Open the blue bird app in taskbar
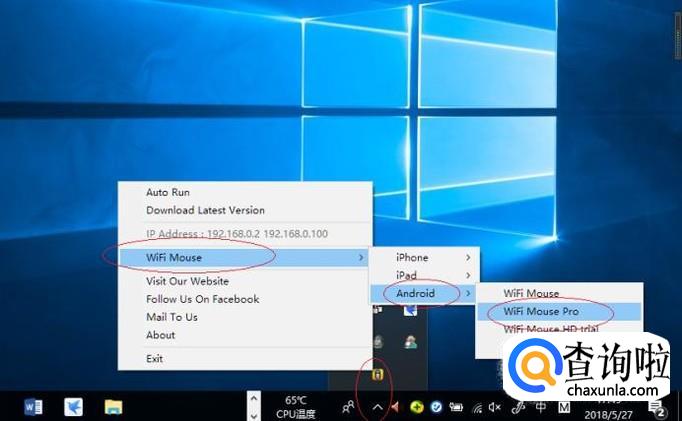This screenshot has height=421, width=682. pos(74,407)
